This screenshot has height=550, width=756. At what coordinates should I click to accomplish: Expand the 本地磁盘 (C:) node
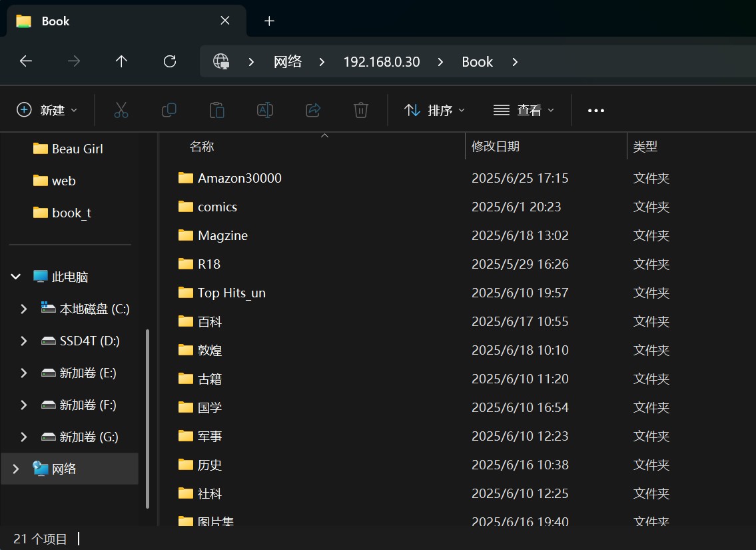(x=23, y=309)
